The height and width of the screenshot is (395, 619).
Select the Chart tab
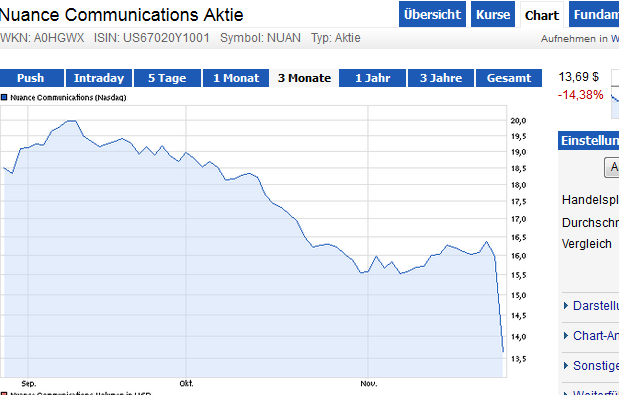click(542, 15)
